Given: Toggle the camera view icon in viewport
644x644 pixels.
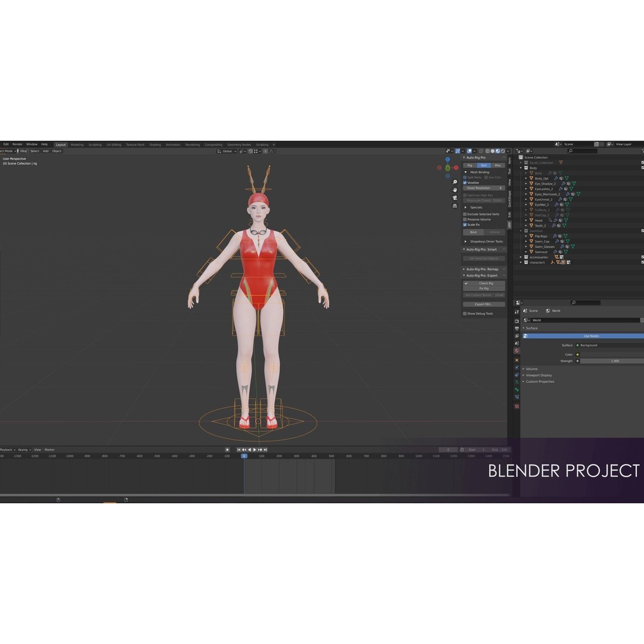Looking at the screenshot, I should coord(454,197).
